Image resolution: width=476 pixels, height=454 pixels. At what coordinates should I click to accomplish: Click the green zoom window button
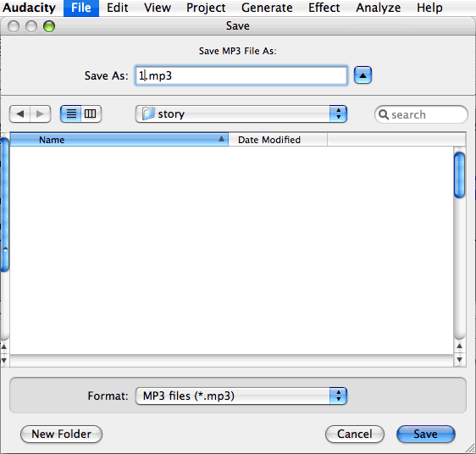pyautogui.click(x=49, y=26)
